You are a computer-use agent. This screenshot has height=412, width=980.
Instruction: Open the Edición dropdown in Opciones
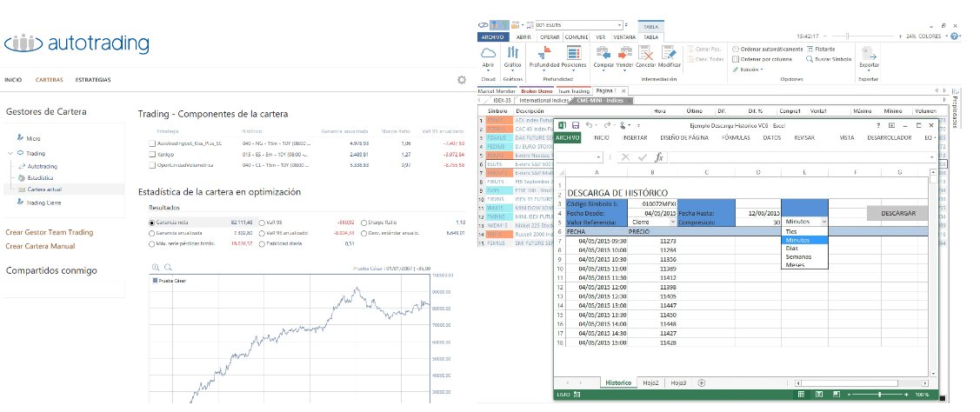click(747, 70)
